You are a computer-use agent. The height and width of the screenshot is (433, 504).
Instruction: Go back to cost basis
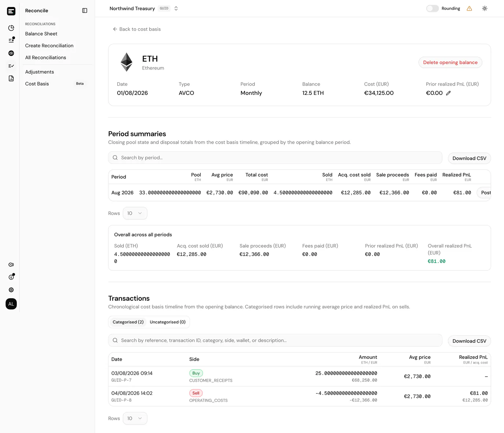click(x=137, y=29)
